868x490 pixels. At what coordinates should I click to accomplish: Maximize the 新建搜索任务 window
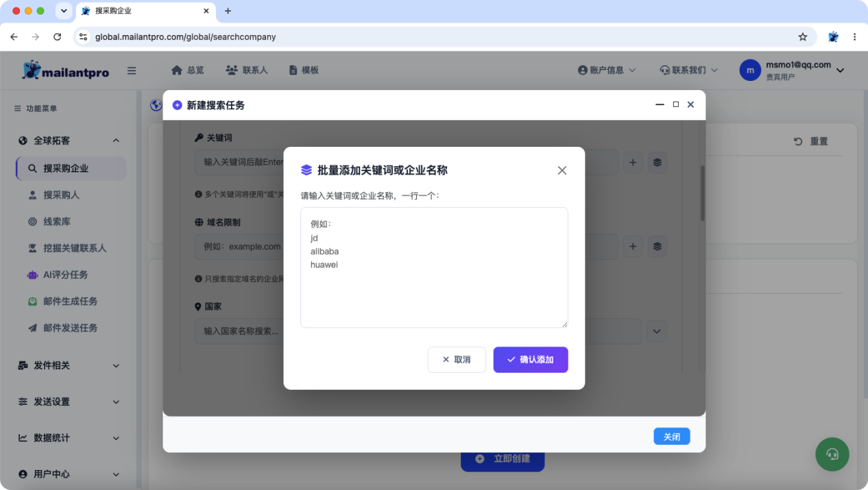(675, 104)
